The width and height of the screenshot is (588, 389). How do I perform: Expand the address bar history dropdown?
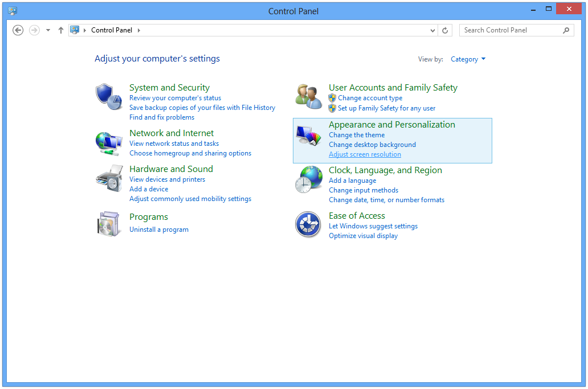point(433,30)
